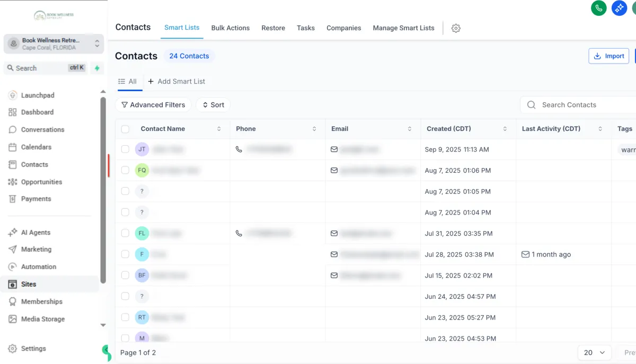Open the Companies tab
The height and width of the screenshot is (364, 636).
click(x=343, y=28)
